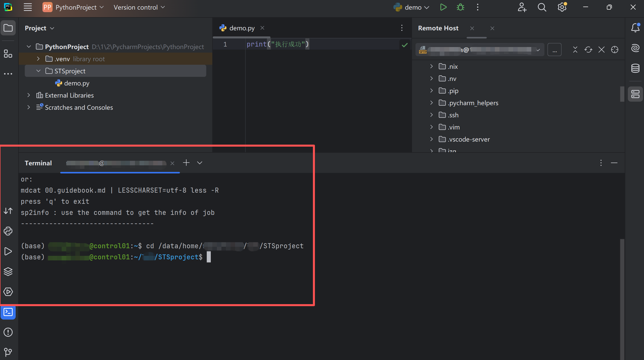
Task: Open the Problems tool window
Action: pyautogui.click(x=8, y=332)
